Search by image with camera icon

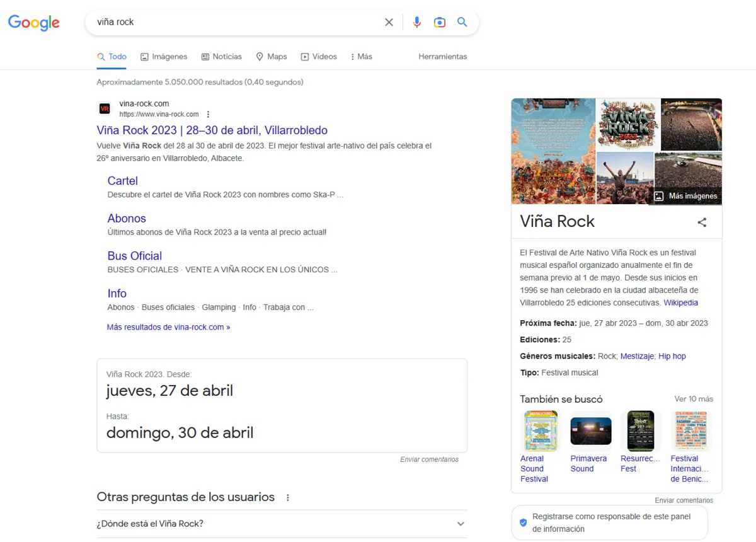440,22
